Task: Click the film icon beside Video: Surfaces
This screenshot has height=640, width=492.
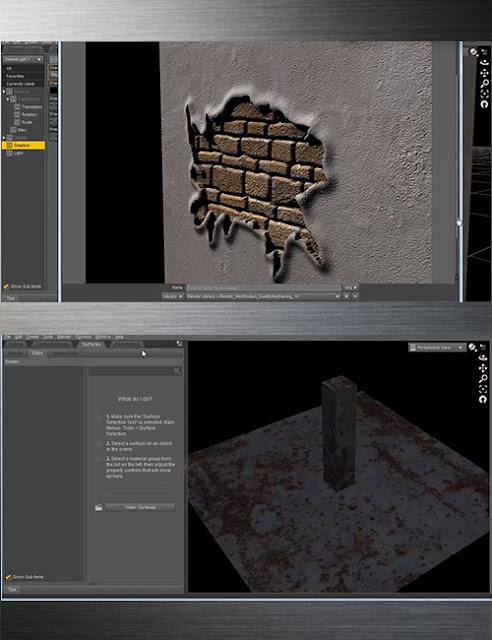Action: click(98, 507)
